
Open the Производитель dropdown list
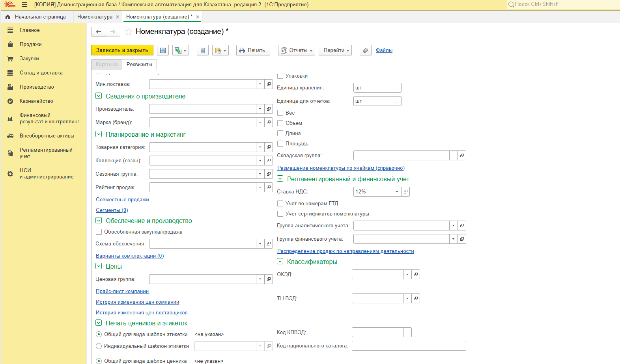(x=260, y=109)
